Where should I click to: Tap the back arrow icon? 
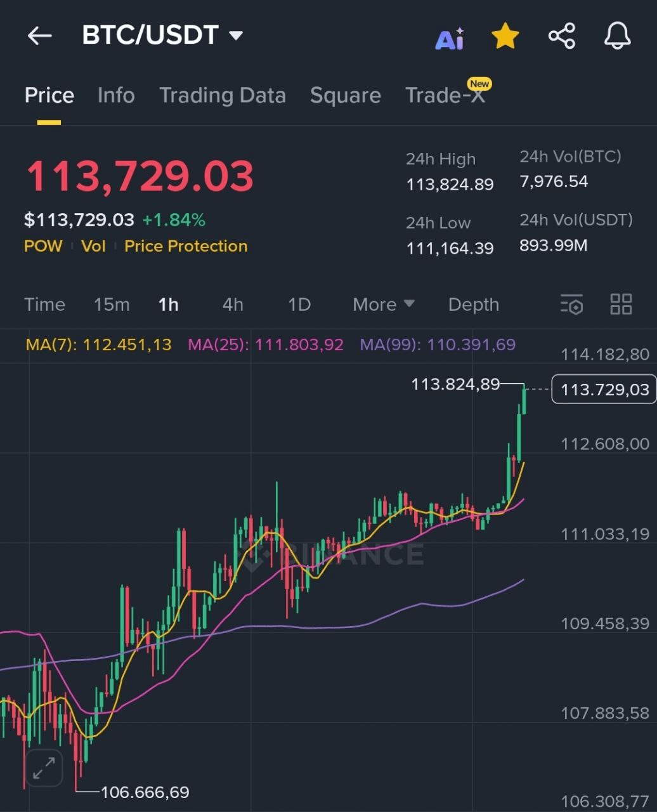point(39,36)
